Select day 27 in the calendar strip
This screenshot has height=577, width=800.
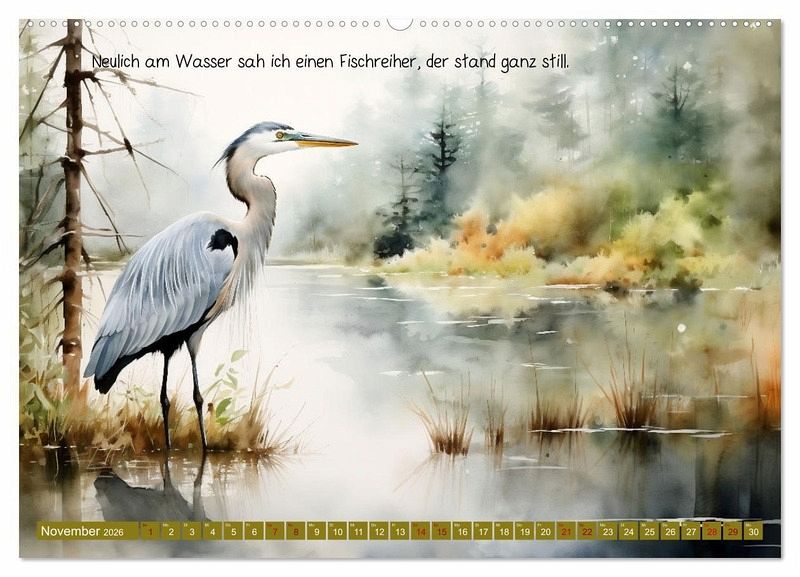(691, 531)
